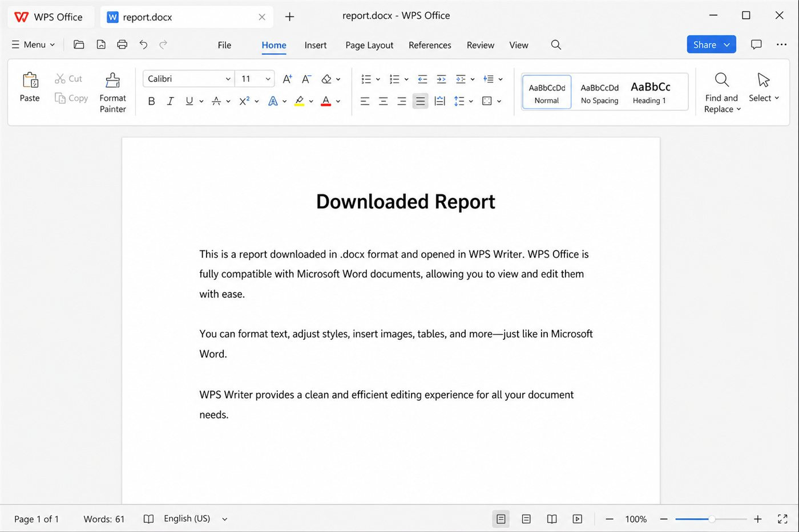Image resolution: width=799 pixels, height=532 pixels.
Task: Apply the Heading 1 style
Action: click(650, 93)
